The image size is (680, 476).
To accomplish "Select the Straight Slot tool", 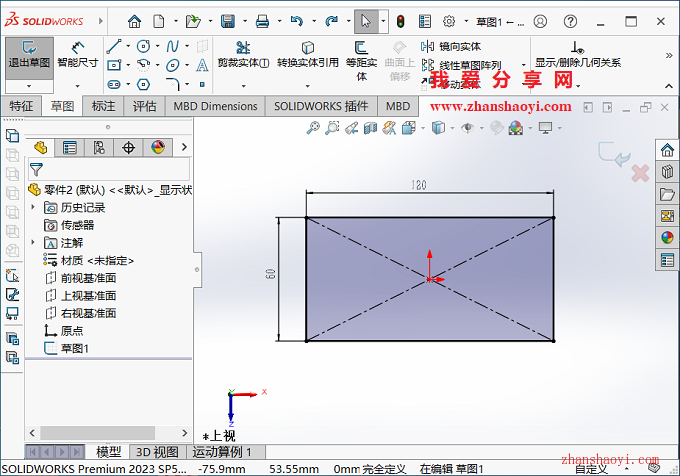I will [114, 84].
